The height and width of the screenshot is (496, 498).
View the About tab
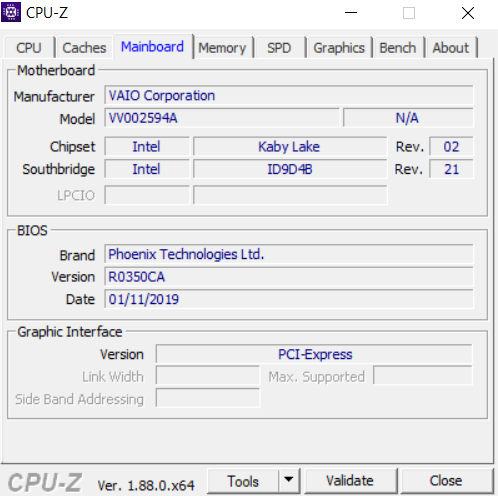[x=451, y=48]
